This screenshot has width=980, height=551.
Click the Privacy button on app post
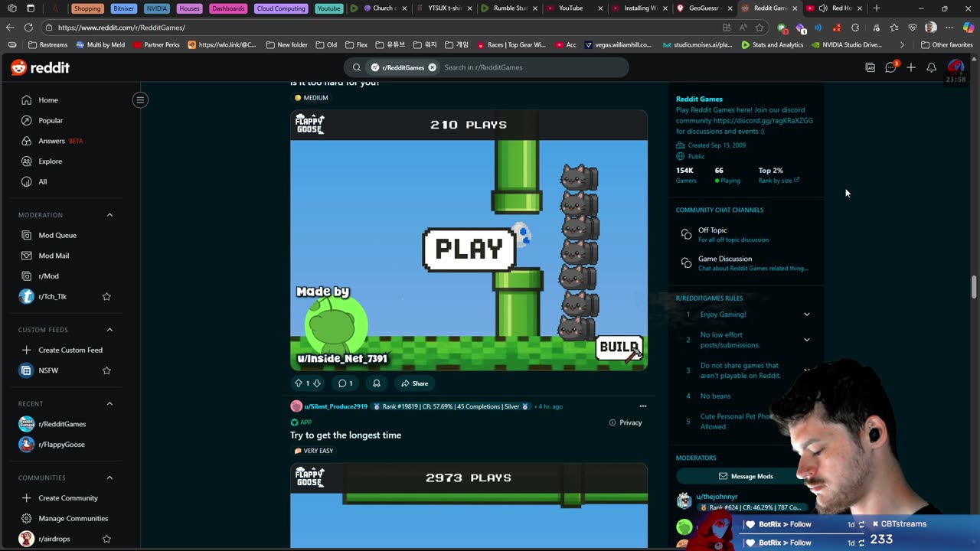626,422
